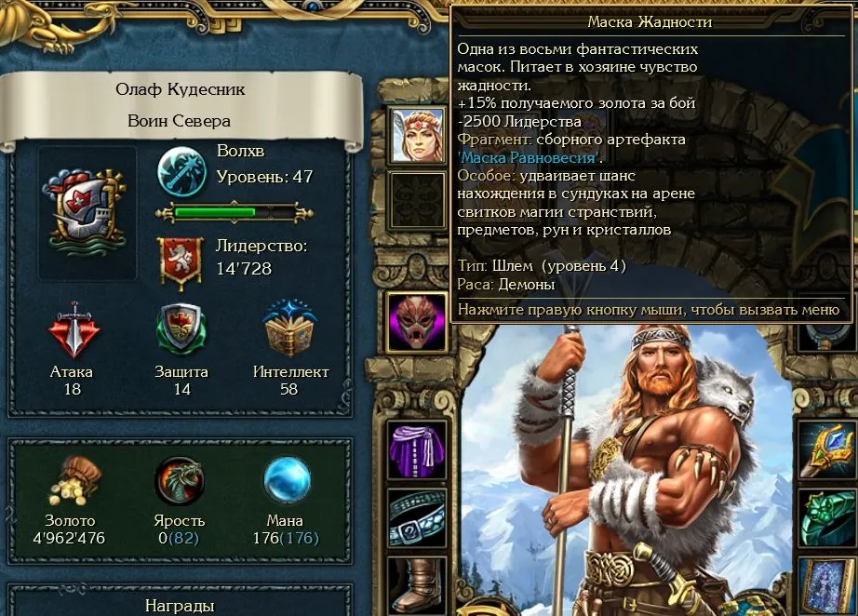The image size is (858, 616).
Task: Click the Volkhv class emblem icon
Action: [181, 172]
